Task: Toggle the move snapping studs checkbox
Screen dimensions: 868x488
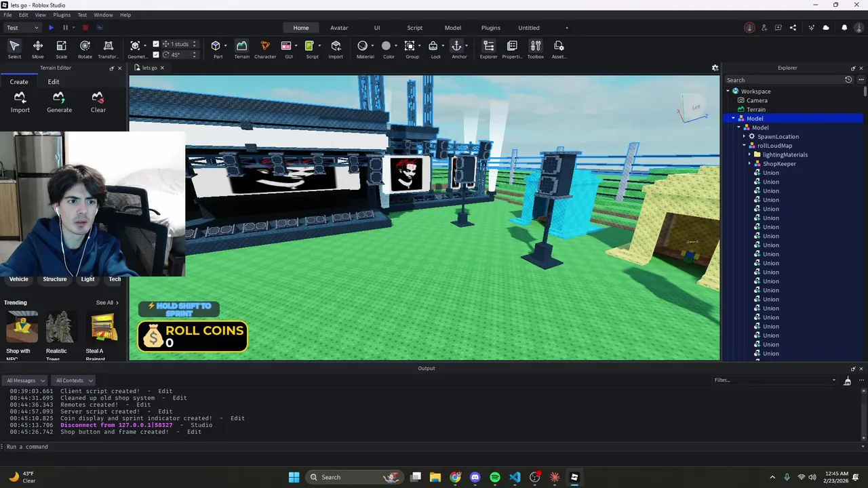Action: [x=156, y=44]
